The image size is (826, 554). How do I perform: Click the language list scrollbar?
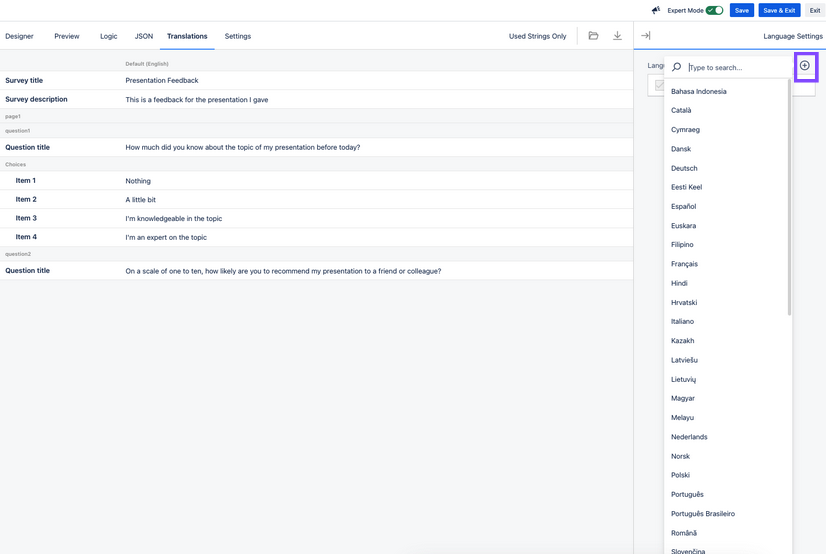(x=789, y=200)
